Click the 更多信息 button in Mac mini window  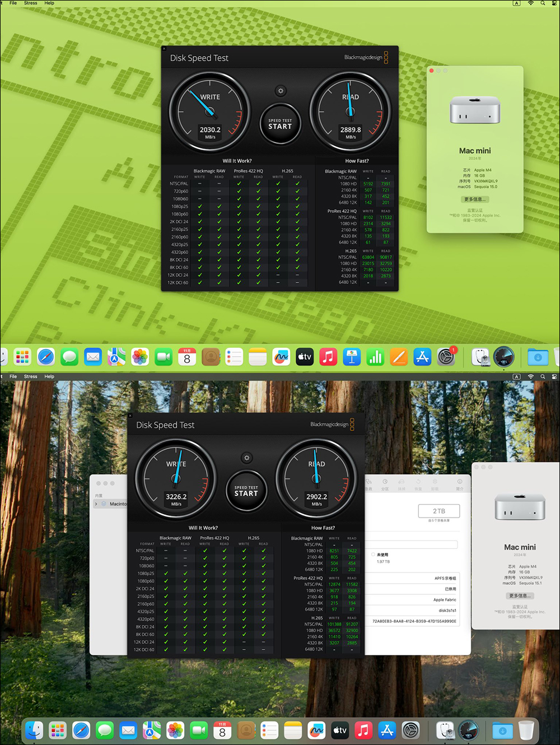tap(474, 199)
